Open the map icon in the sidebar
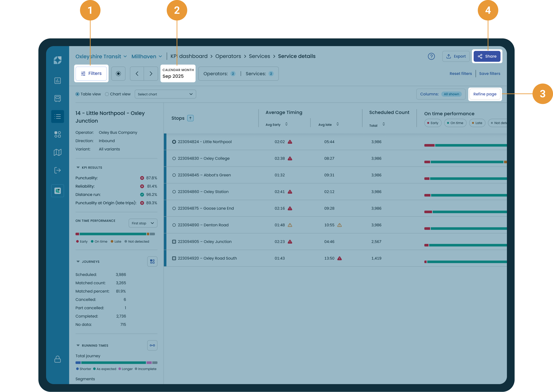This screenshot has height=392, width=553. point(57,152)
